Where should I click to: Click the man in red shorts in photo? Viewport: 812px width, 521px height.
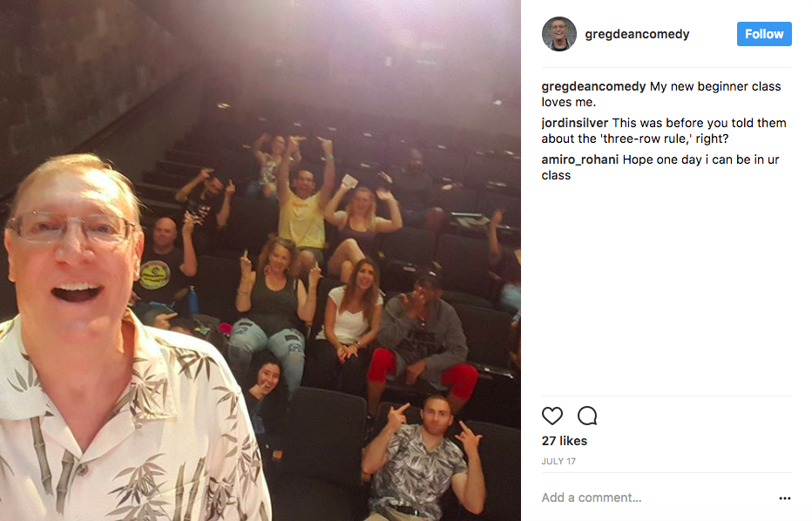422,336
